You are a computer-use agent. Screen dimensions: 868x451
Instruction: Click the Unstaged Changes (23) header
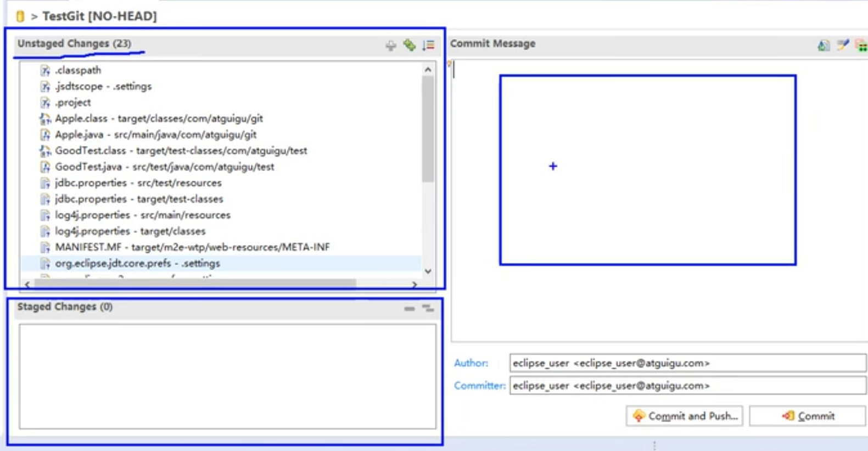(74, 43)
